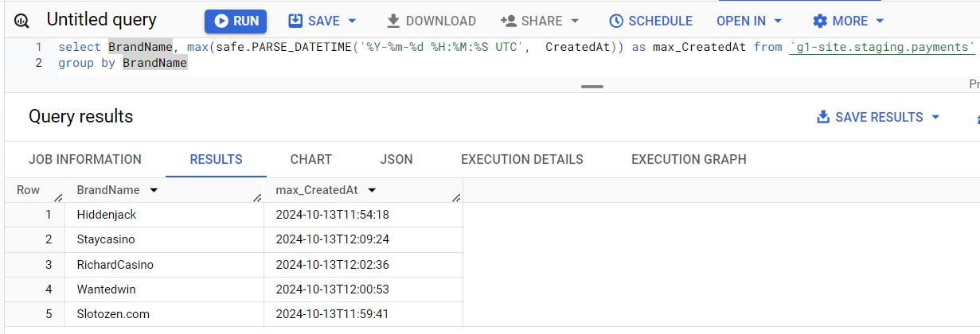Select the Staycasino cell
980x334 pixels.
[x=164, y=239]
